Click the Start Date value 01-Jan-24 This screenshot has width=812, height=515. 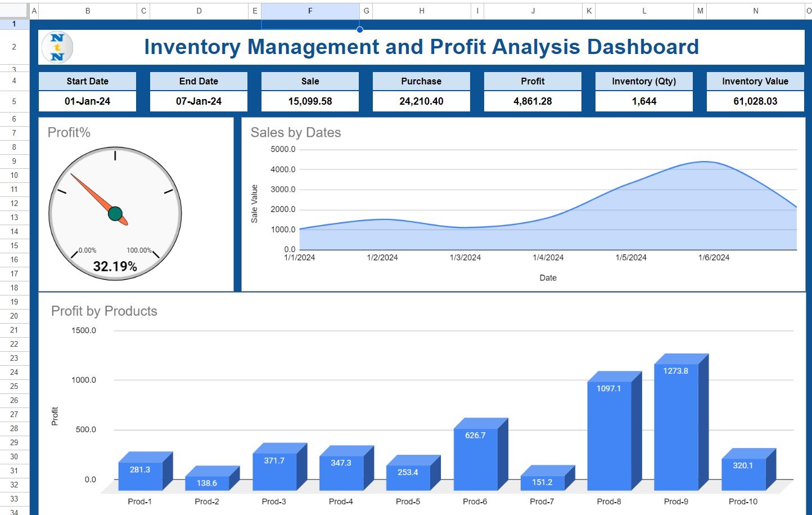click(87, 101)
